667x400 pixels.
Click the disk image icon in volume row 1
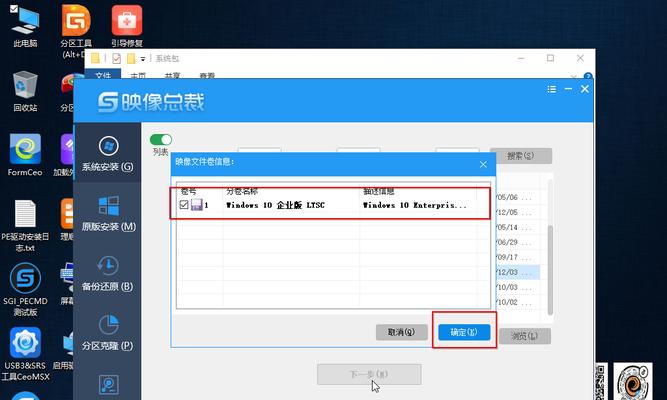[x=197, y=205]
